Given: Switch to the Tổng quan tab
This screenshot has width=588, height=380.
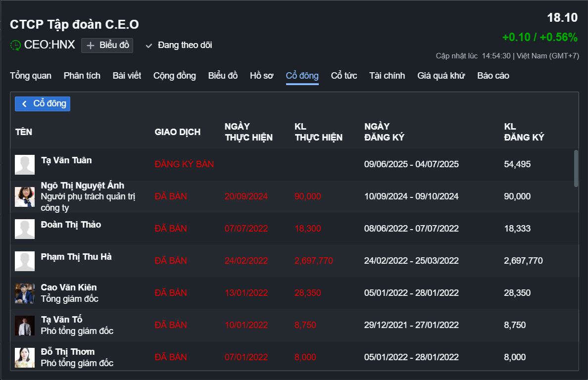Looking at the screenshot, I should pyautogui.click(x=31, y=76).
